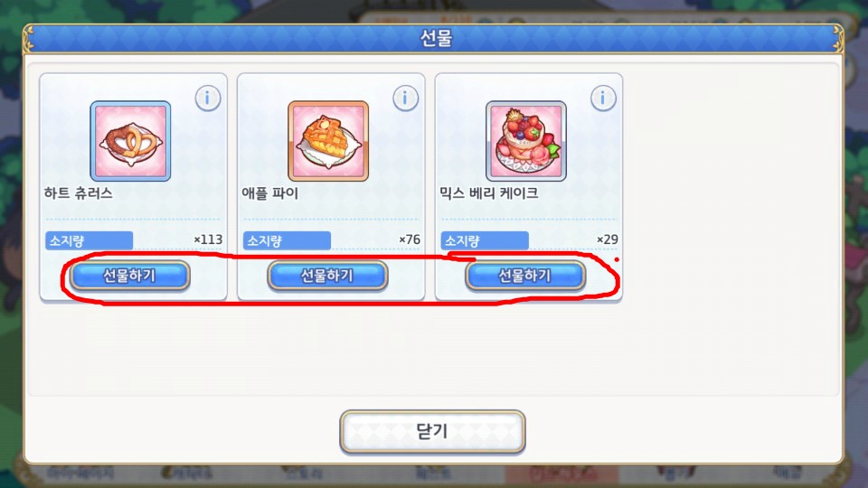This screenshot has width=868, height=488.
Task: Click the 애플 파이 item name
Action: click(270, 193)
